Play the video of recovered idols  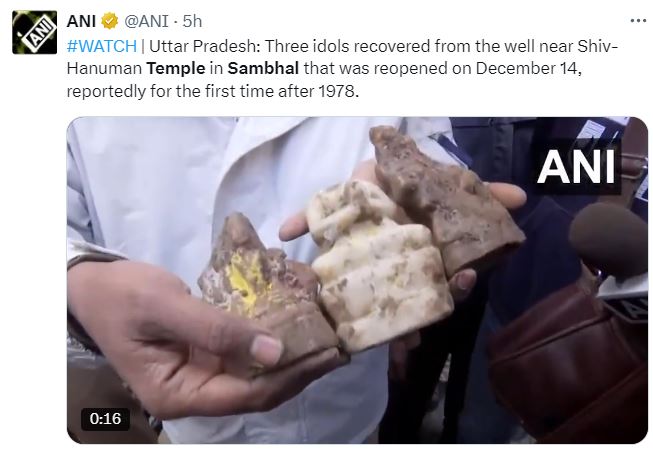tap(357, 280)
